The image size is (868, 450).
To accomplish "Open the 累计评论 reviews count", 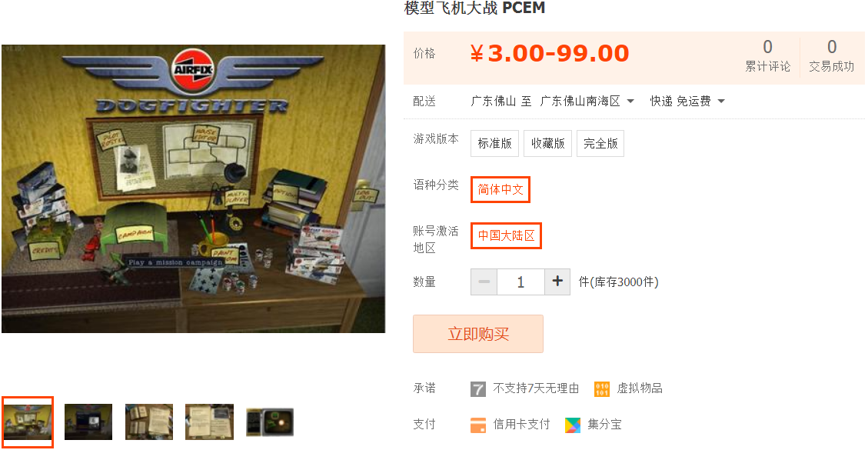I will pyautogui.click(x=767, y=55).
